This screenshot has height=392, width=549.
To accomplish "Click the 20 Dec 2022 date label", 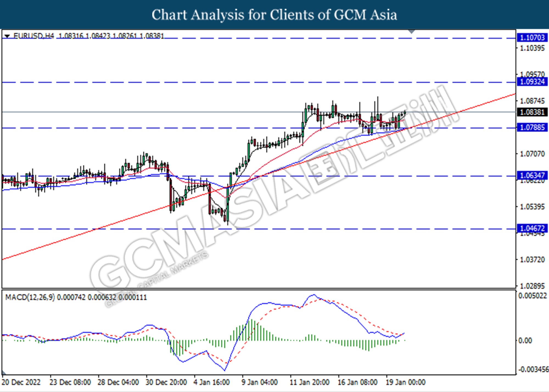I will (x=21, y=382).
